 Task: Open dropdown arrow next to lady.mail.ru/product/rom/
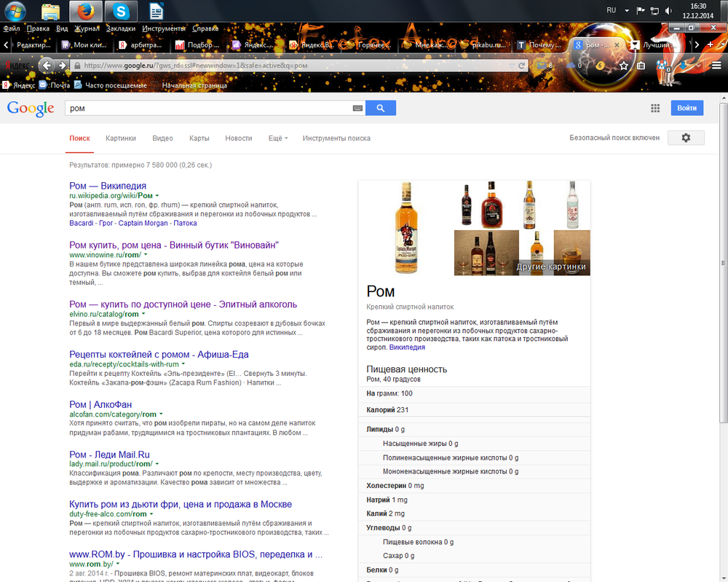click(x=157, y=463)
